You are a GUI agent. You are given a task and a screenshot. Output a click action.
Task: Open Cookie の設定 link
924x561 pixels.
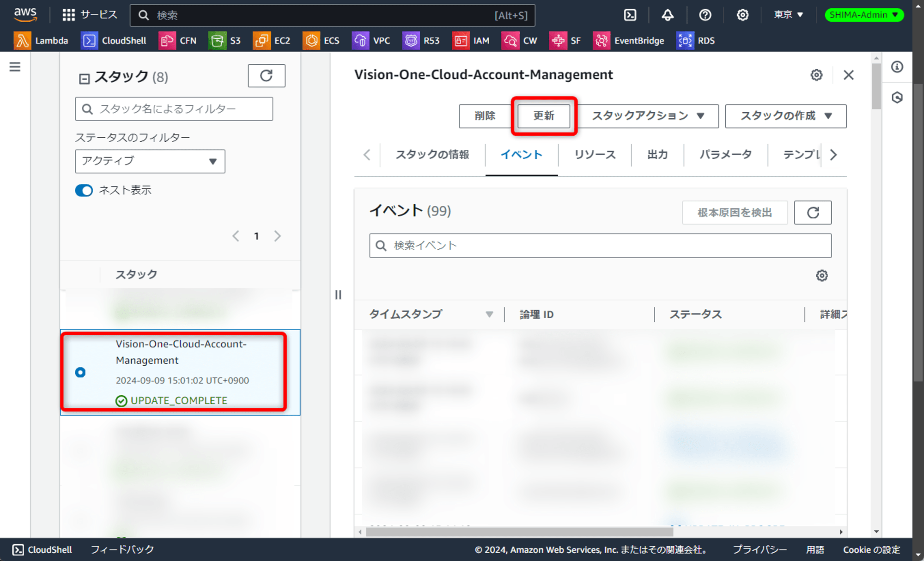[871, 549]
